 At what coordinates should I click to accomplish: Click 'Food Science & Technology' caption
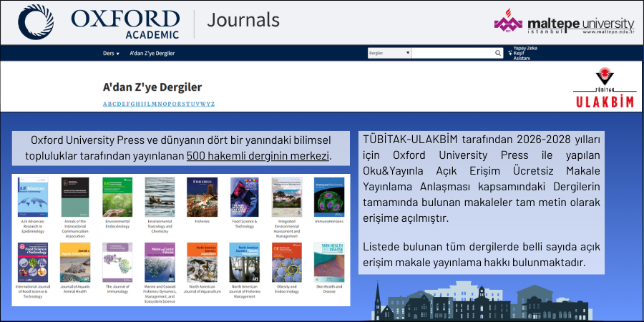pos(245,224)
